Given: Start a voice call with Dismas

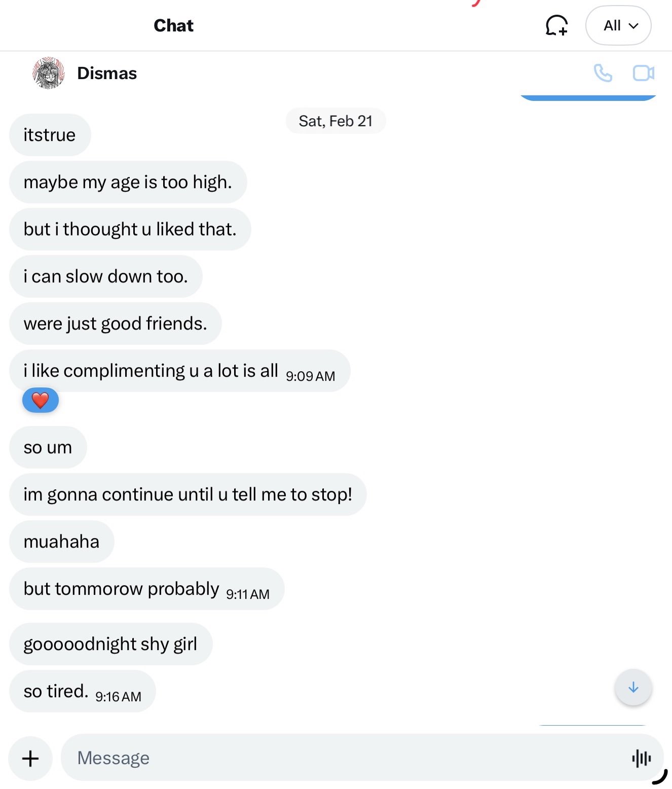Looking at the screenshot, I should (603, 74).
